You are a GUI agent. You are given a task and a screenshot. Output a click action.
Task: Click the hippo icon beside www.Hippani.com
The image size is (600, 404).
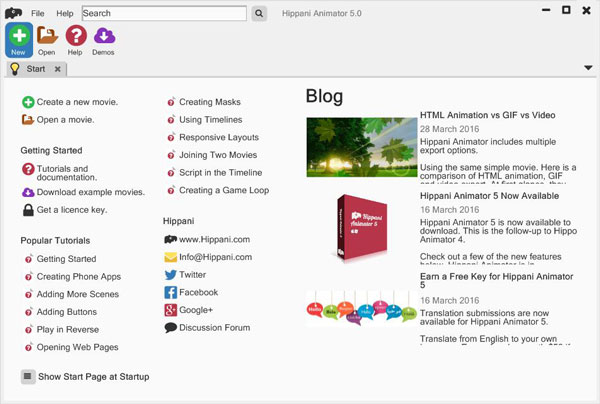170,239
